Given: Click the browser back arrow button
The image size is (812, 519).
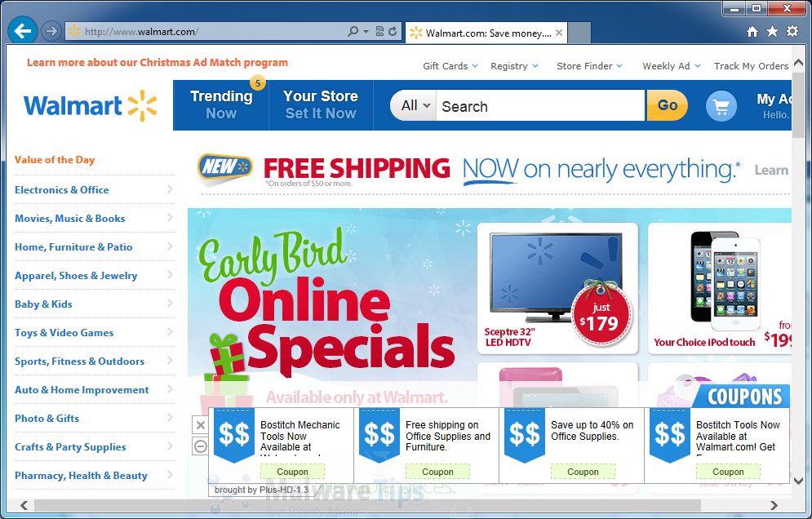Looking at the screenshot, I should [x=23, y=31].
